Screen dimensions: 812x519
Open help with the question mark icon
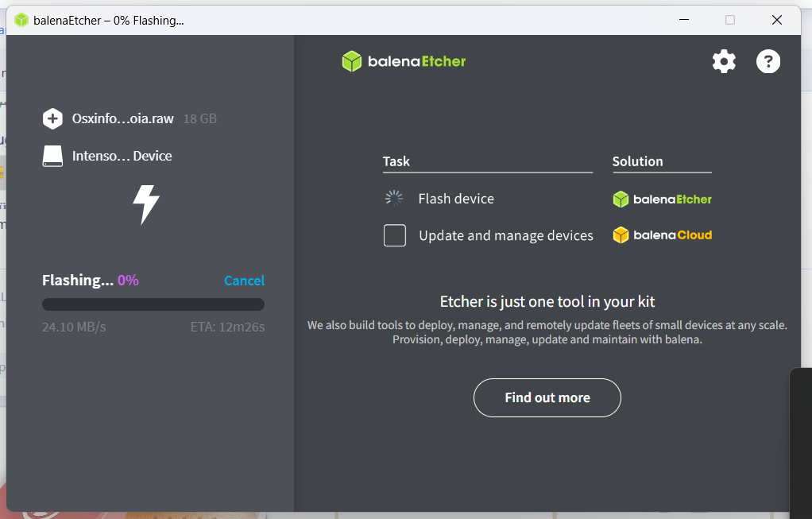[x=768, y=61]
